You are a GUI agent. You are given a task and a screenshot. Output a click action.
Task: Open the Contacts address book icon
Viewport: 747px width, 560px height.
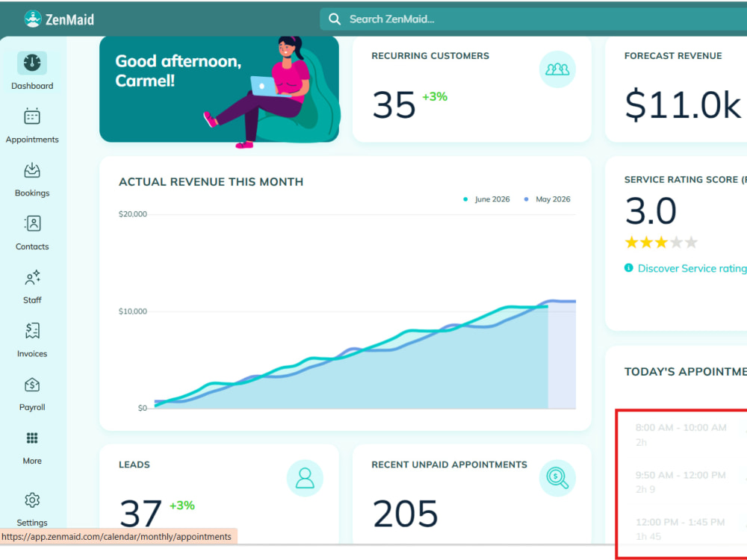tap(32, 223)
